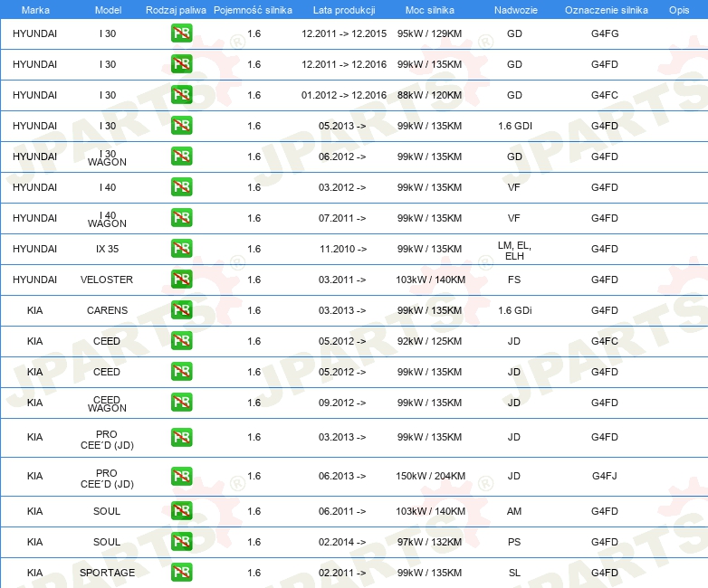Viewport: 708px width, 588px height.
Task: Click the PB icon in the Kia Ceed Wagon row
Action: pyautogui.click(x=181, y=403)
